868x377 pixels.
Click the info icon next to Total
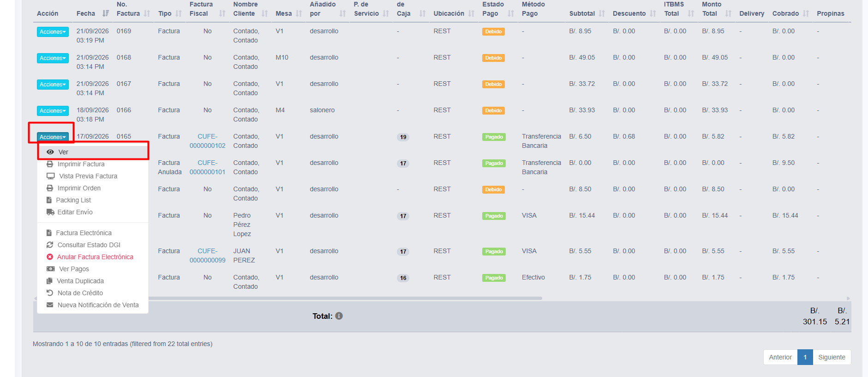click(339, 316)
